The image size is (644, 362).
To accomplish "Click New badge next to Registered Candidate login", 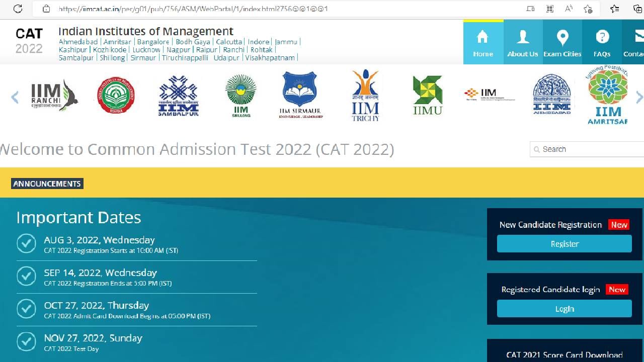I will click(617, 289).
